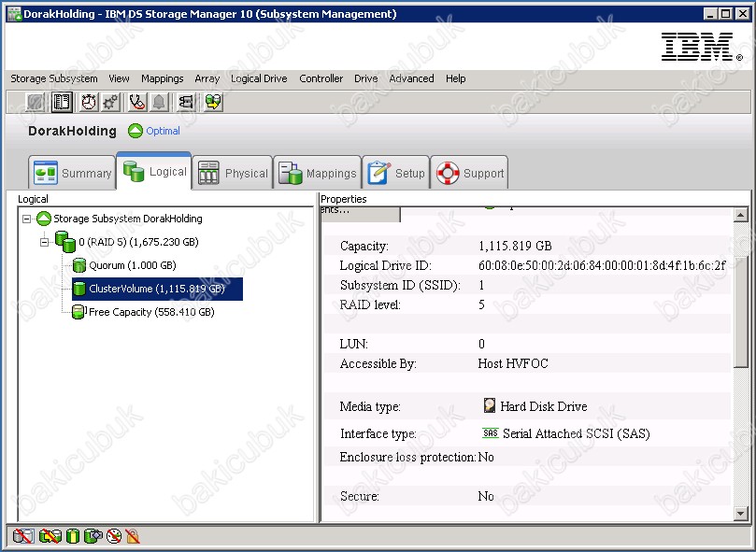The image size is (756, 552).
Task: Open the Storage Subsystem menu
Action: [54, 78]
